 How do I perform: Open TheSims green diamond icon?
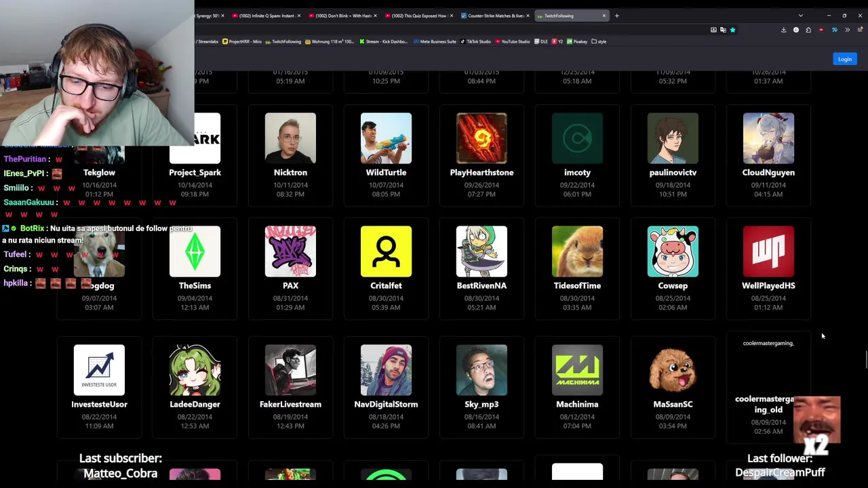(x=195, y=251)
